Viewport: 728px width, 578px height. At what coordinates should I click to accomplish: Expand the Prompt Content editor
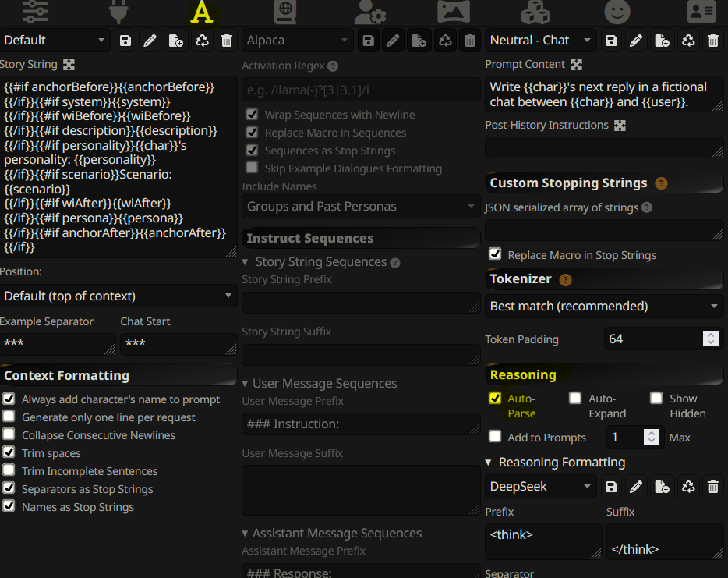click(576, 65)
